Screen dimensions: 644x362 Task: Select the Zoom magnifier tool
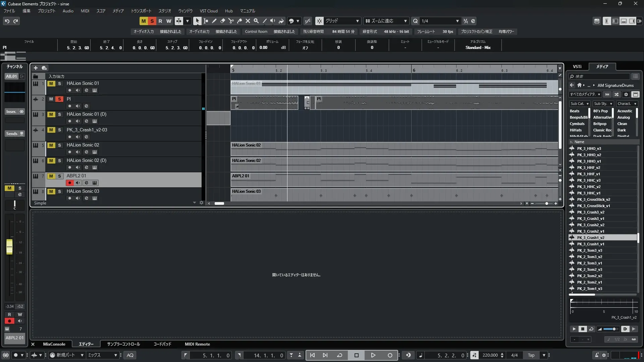tap(256, 21)
